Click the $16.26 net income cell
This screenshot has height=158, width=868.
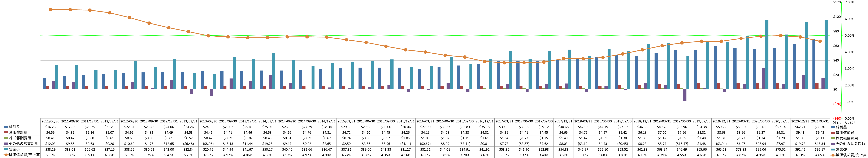[x=50, y=127]
